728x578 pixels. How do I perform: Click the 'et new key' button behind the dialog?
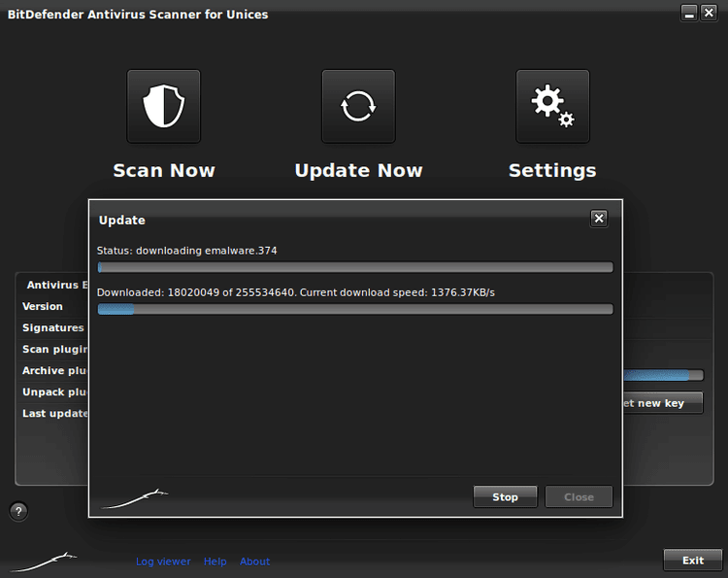click(663, 403)
